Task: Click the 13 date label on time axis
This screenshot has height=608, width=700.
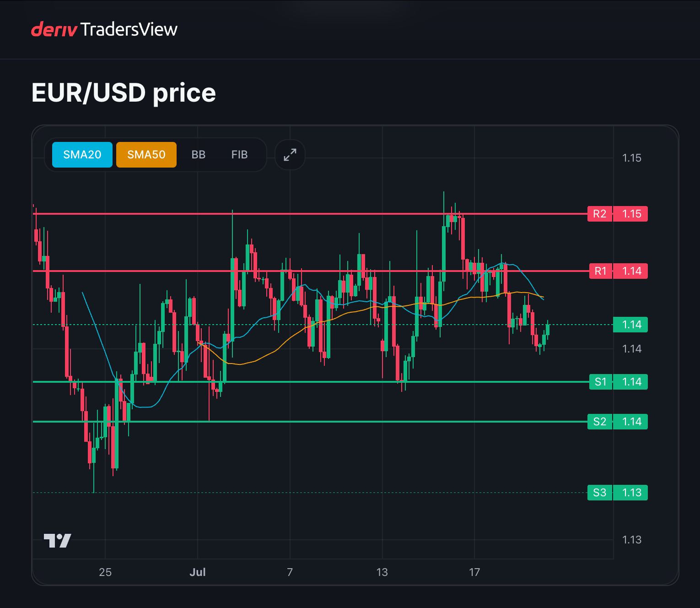Action: tap(382, 572)
